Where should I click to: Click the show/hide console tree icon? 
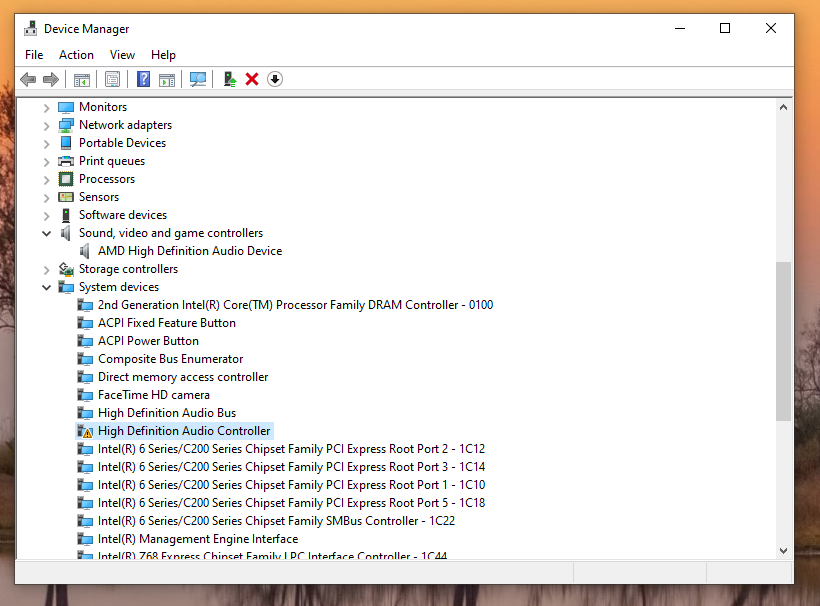82,79
